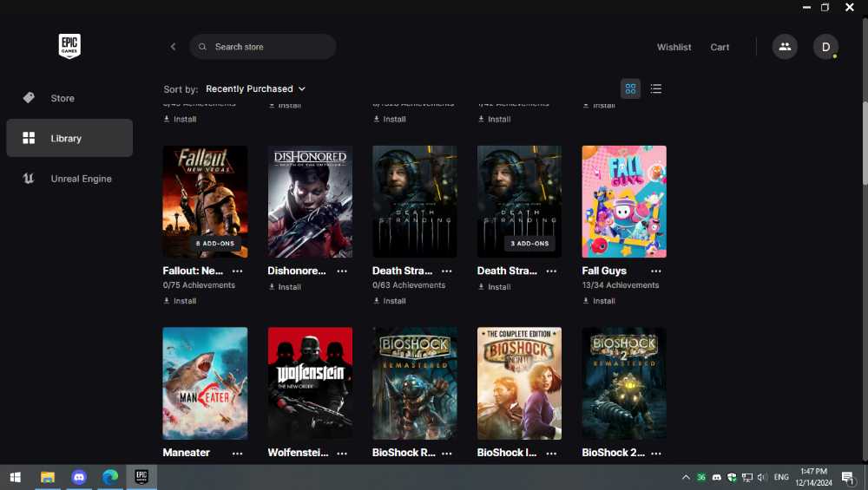The image size is (868, 490).
Task: Click the Unreal Engine icon
Action: (29, 179)
